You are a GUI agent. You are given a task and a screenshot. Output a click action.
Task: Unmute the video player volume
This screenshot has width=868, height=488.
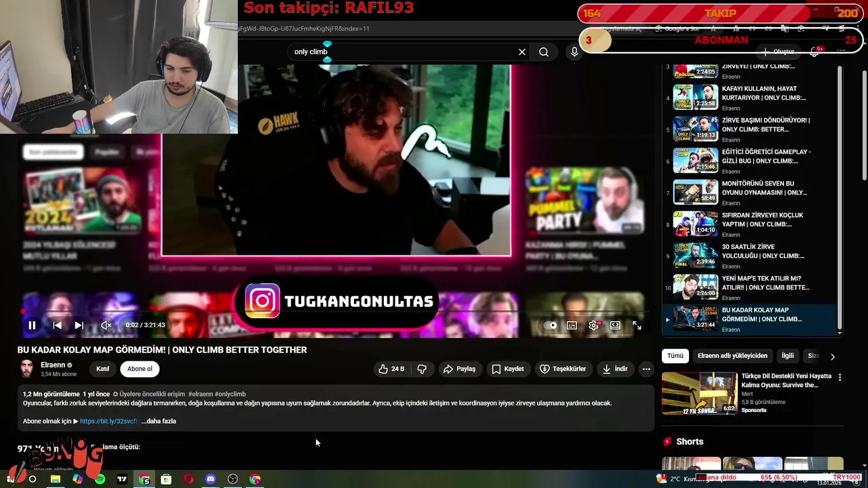[x=106, y=325]
